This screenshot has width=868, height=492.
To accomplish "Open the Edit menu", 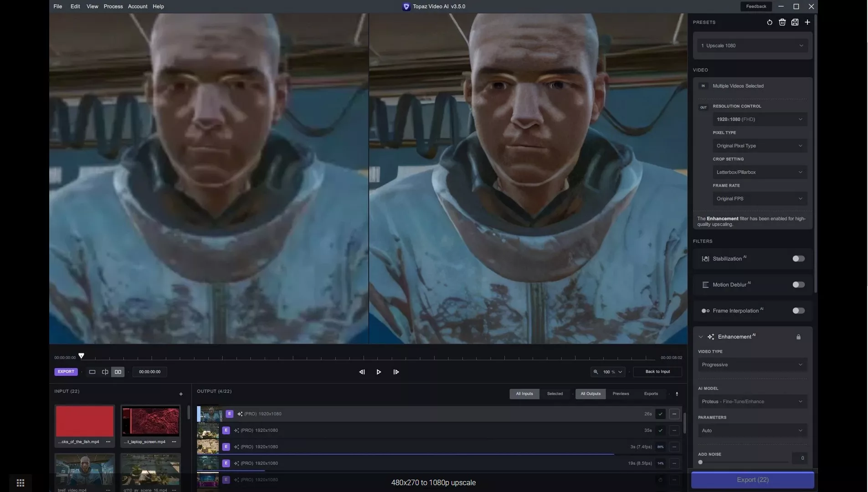I will click(75, 6).
